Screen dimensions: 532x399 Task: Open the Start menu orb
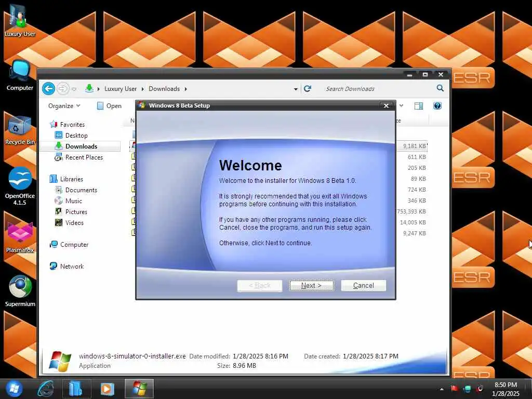click(x=14, y=389)
